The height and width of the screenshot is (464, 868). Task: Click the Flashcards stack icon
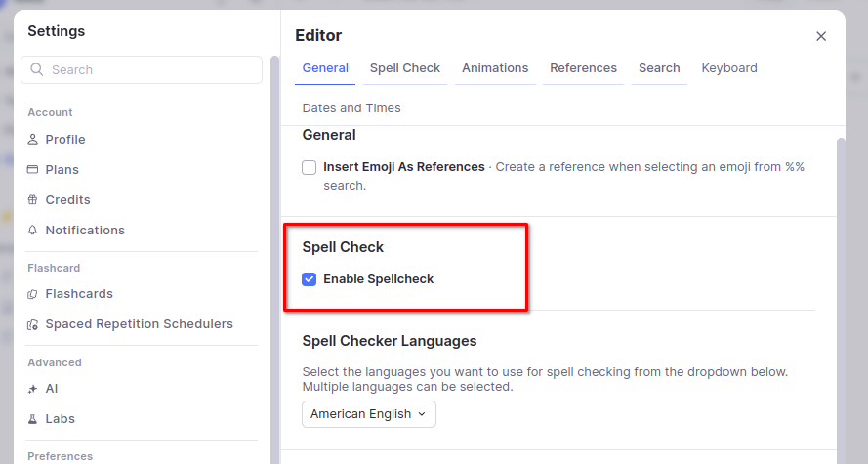pos(33,294)
